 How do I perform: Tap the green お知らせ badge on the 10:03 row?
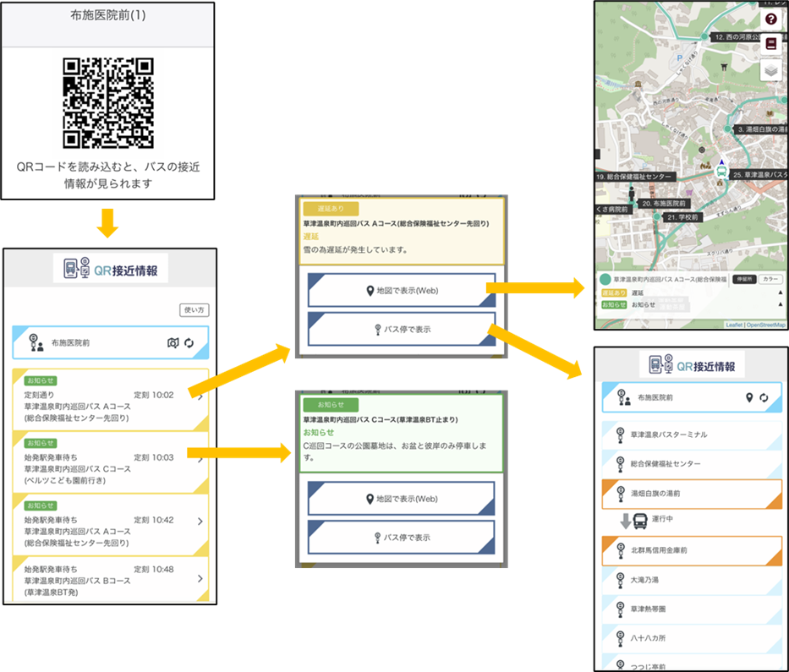(41, 443)
